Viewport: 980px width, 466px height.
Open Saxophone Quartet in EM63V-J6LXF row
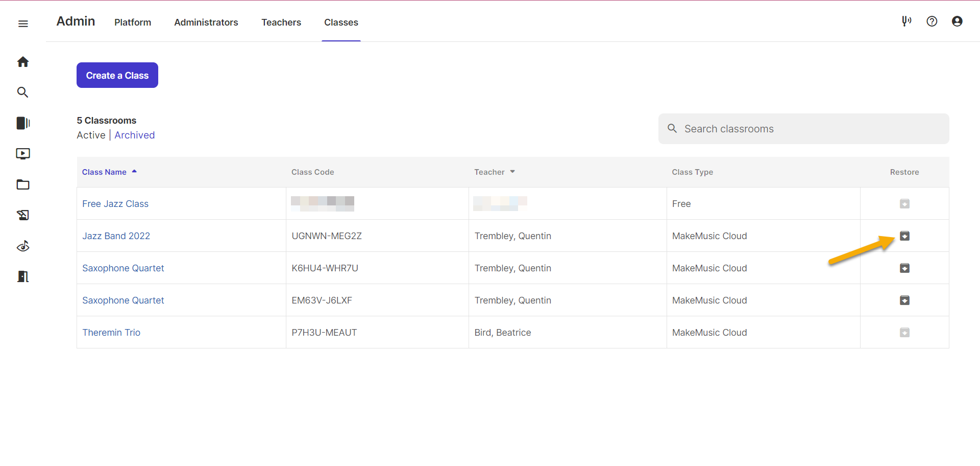[x=123, y=300]
